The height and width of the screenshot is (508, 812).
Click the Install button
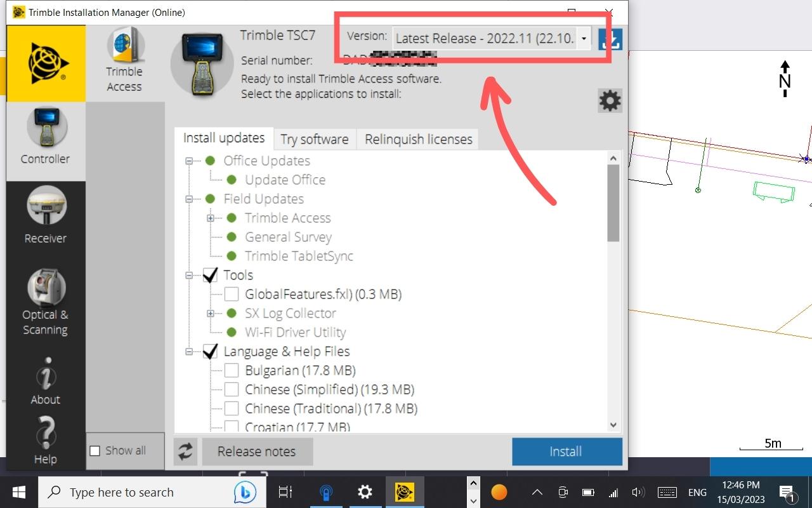567,451
